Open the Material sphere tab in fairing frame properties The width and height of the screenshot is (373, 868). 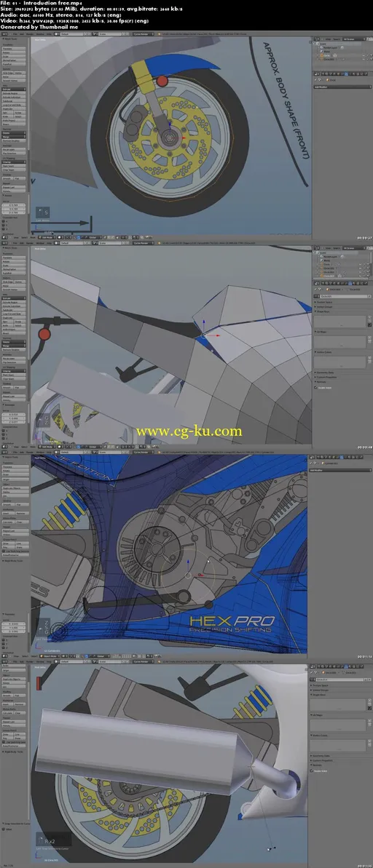pyautogui.click(x=354, y=283)
